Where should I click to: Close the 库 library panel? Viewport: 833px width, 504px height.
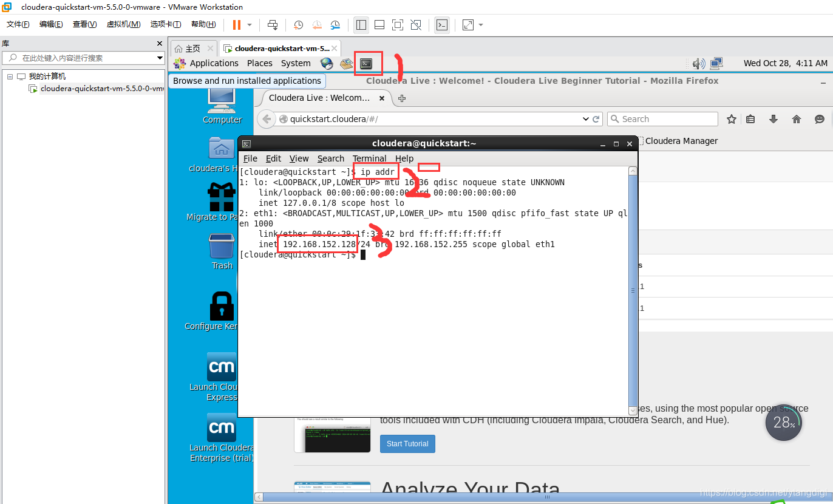[x=160, y=44]
